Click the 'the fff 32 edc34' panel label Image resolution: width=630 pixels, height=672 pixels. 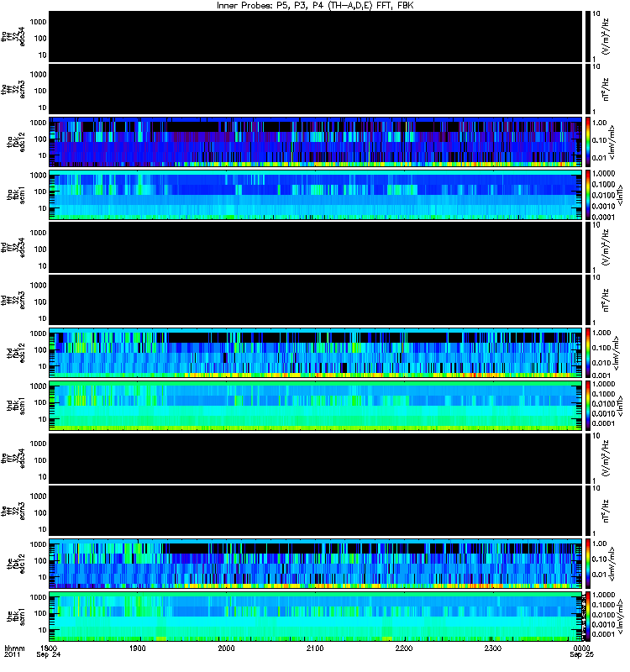13,458
